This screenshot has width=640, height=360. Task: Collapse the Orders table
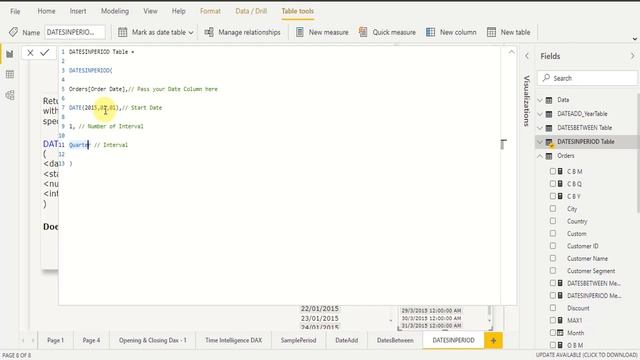coord(540,156)
